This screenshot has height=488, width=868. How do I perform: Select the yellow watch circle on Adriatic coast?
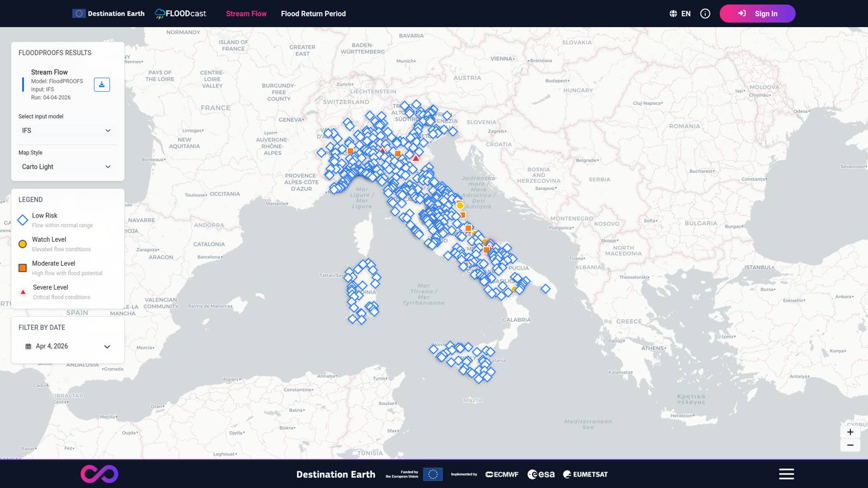click(x=460, y=206)
